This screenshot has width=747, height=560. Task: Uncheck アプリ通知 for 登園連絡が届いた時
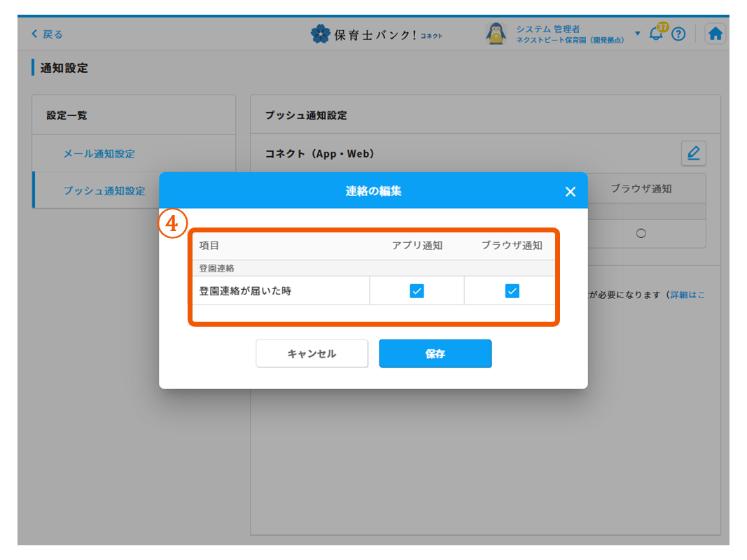pos(417,291)
